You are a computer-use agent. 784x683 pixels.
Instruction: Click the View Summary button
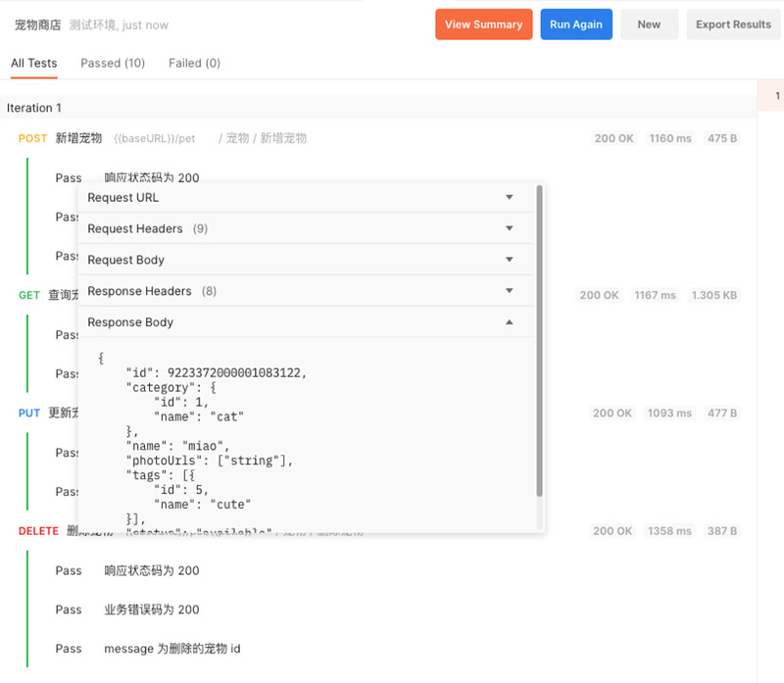click(483, 24)
